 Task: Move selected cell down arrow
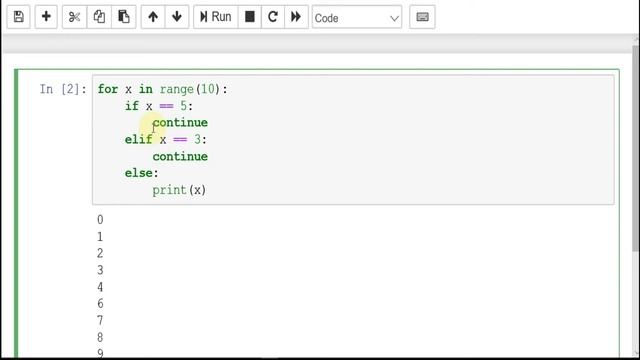177,17
